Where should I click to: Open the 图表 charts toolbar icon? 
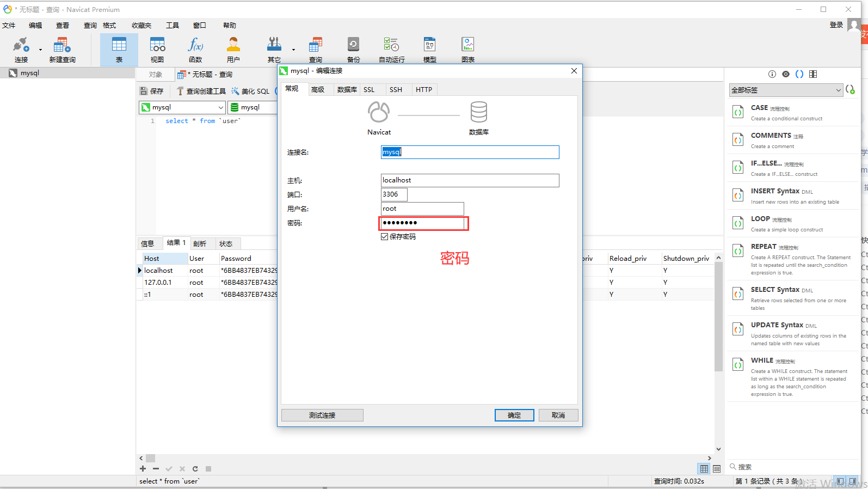coord(468,50)
